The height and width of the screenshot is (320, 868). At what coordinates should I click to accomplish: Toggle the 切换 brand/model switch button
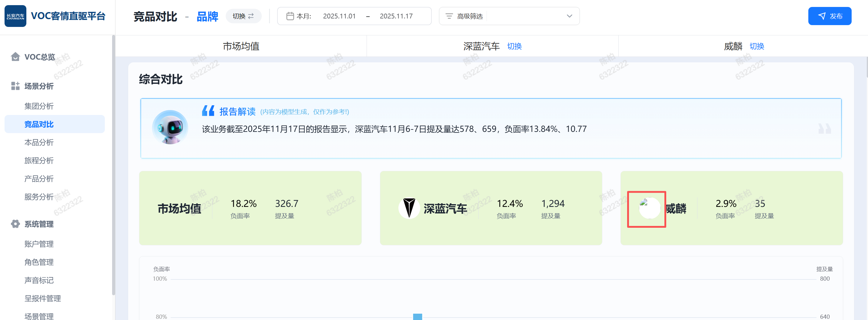243,16
